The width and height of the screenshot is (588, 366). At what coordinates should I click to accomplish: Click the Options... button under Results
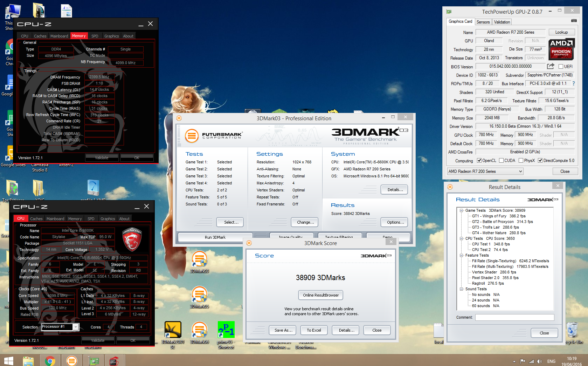[395, 222]
